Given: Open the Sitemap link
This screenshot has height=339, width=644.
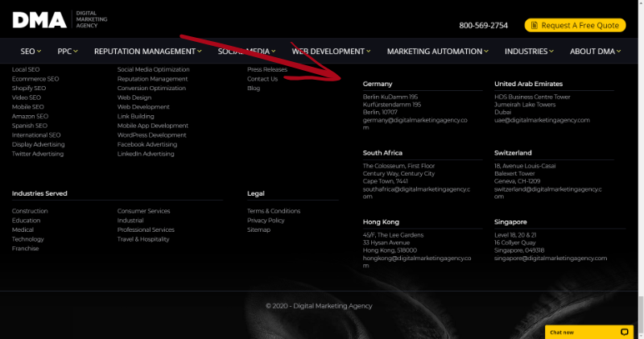Looking at the screenshot, I should point(258,230).
